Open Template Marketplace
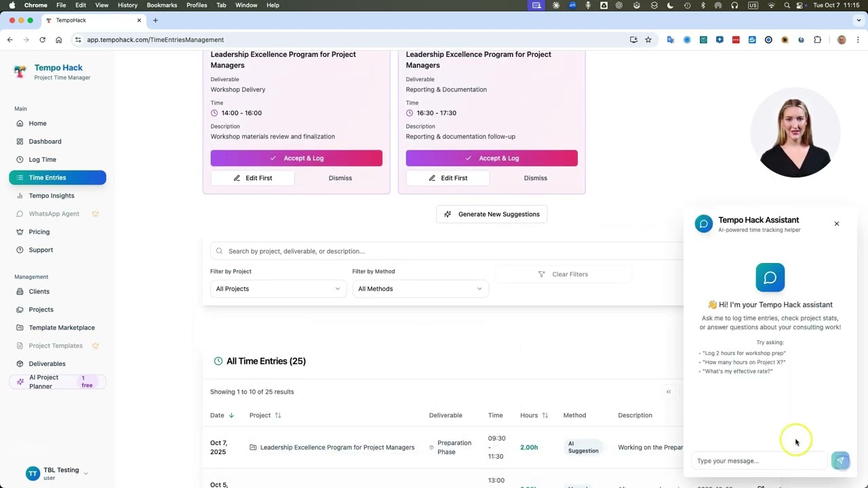This screenshot has height=488, width=868. point(58,328)
